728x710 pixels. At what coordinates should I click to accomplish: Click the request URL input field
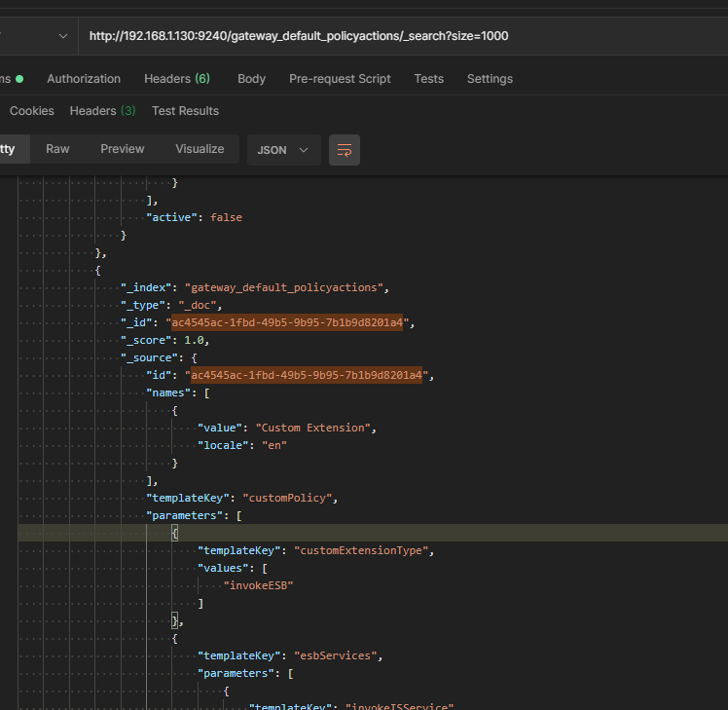pos(389,36)
